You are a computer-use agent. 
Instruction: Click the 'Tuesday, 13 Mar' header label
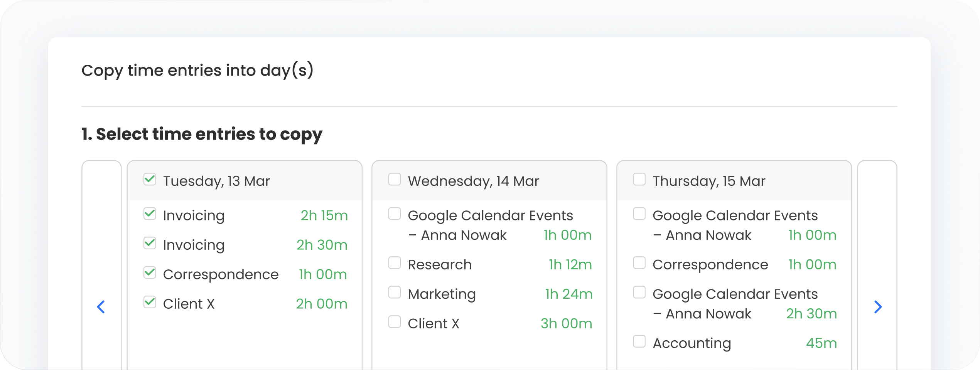216,181
